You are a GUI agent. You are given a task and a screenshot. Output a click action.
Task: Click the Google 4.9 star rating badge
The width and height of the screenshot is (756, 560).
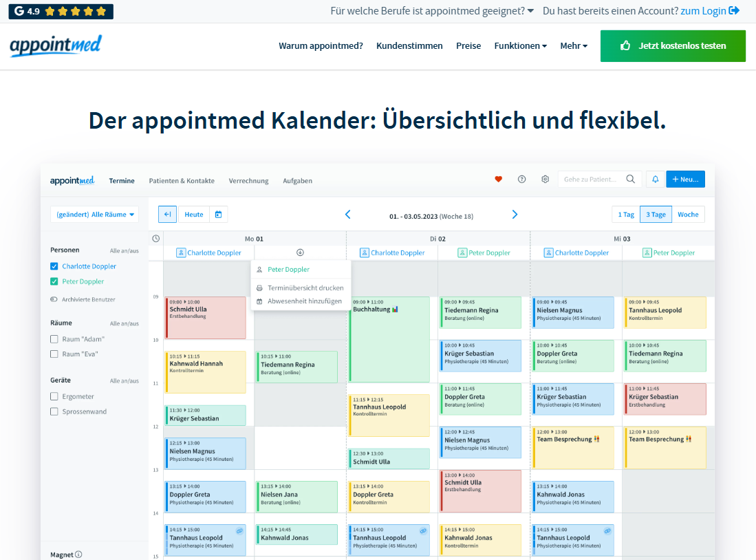61,11
